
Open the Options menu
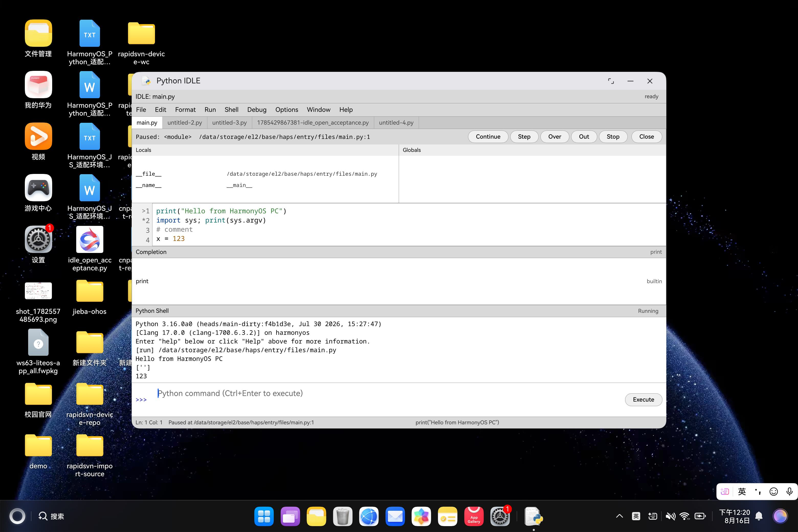(x=287, y=109)
